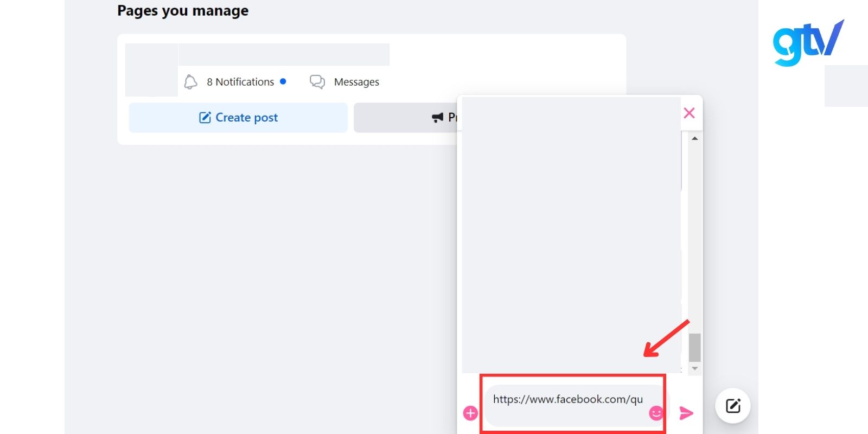
Task: Click the chat scrollbar thumb
Action: click(694, 347)
